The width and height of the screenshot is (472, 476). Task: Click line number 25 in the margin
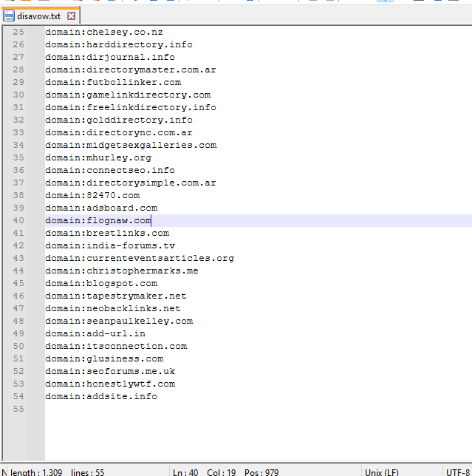(18, 32)
